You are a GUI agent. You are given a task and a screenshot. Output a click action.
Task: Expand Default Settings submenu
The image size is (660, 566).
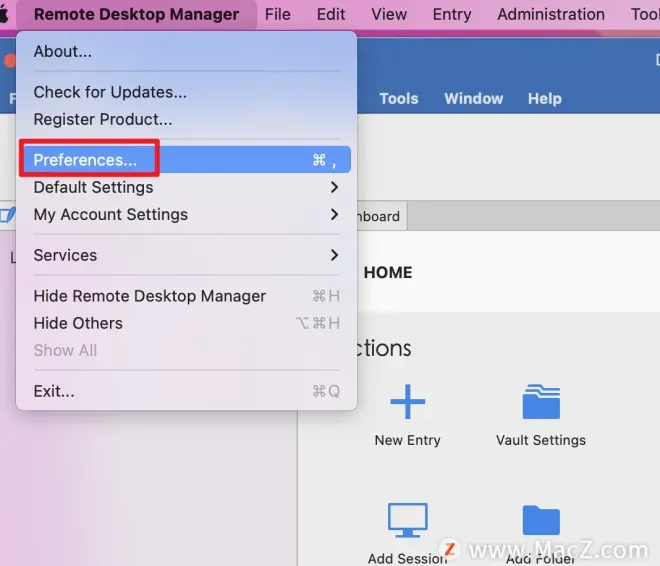click(185, 187)
